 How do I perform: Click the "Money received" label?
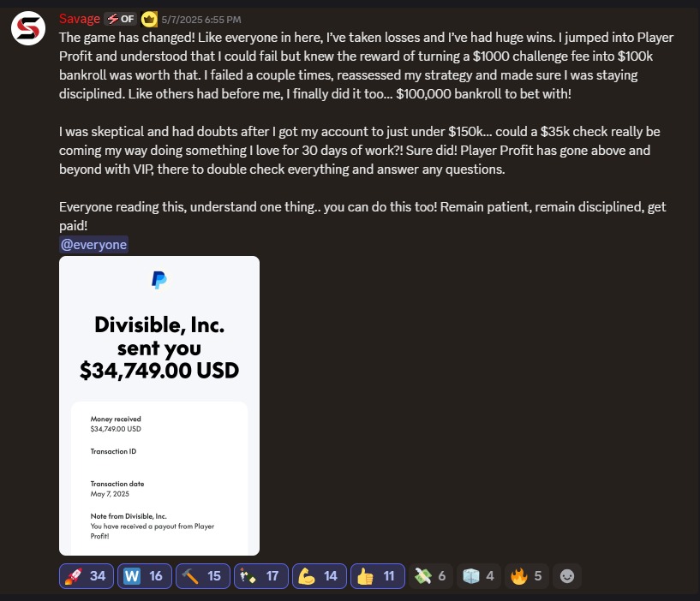pos(116,419)
